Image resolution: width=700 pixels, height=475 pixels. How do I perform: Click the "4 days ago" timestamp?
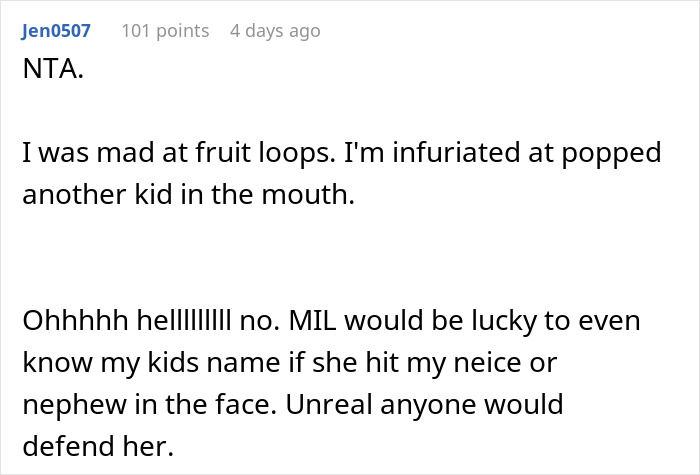[x=276, y=31]
